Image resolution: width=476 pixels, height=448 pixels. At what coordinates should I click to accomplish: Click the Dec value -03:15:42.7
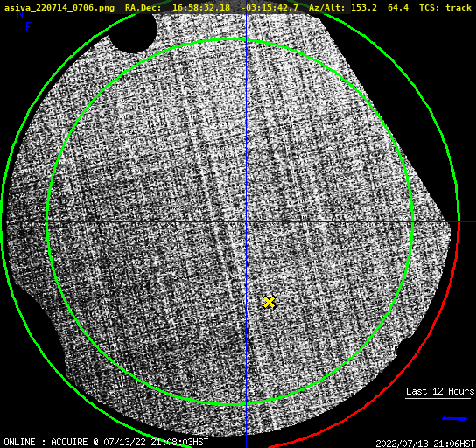click(x=269, y=7)
